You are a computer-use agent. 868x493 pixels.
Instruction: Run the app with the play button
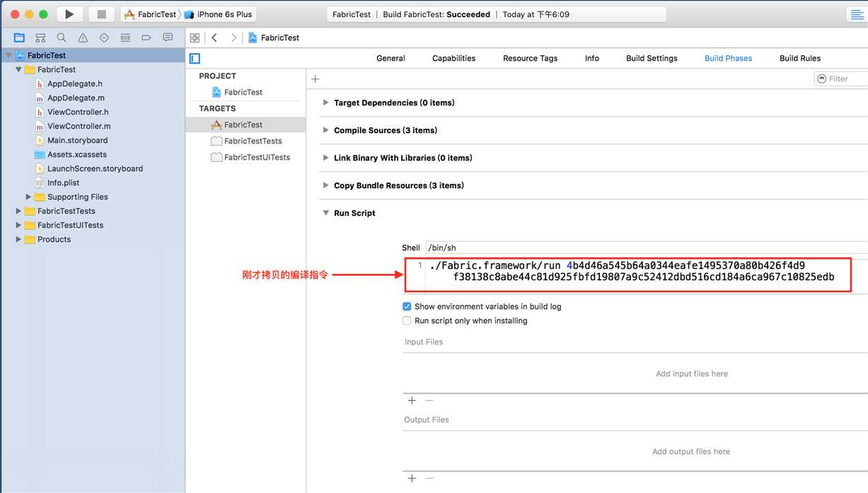click(x=69, y=14)
